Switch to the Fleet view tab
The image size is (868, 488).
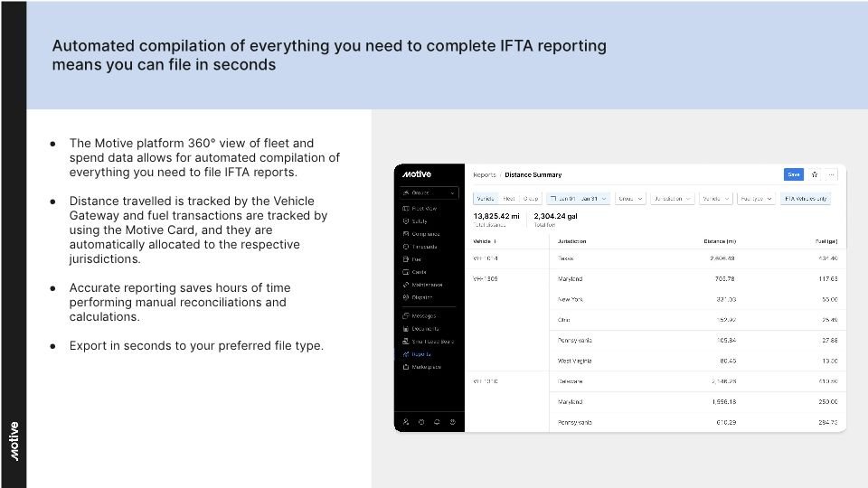[509, 199]
